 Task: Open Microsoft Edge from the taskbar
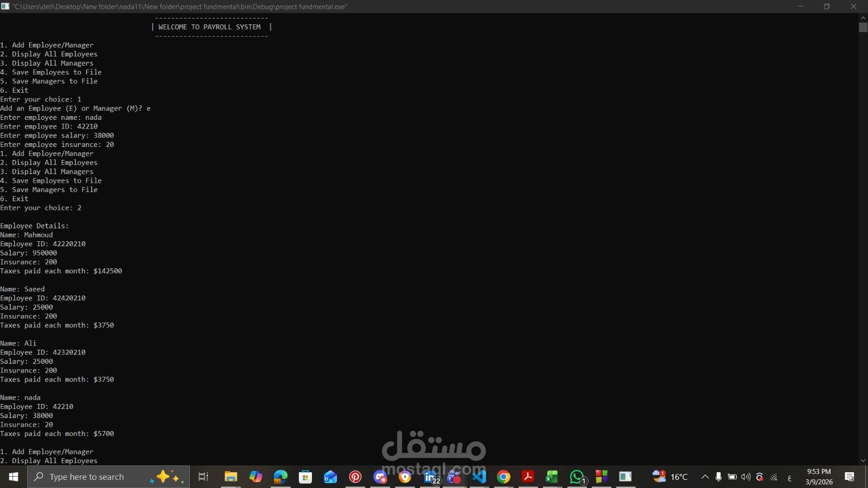point(280,477)
